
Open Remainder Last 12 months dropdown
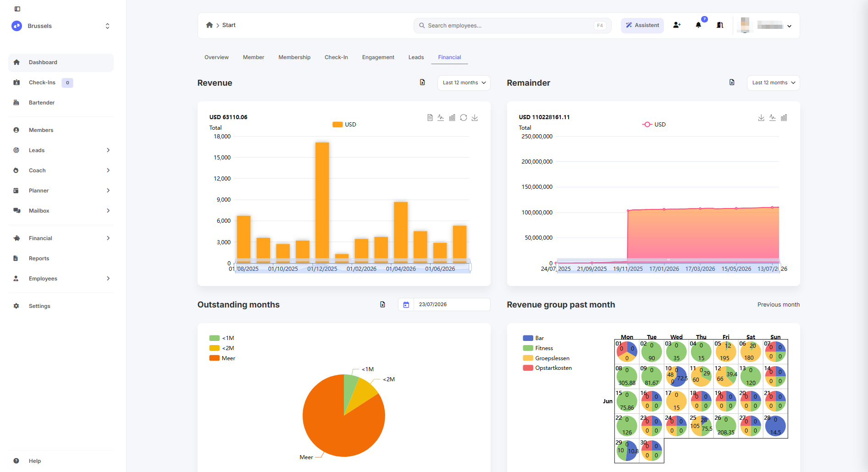(x=774, y=83)
